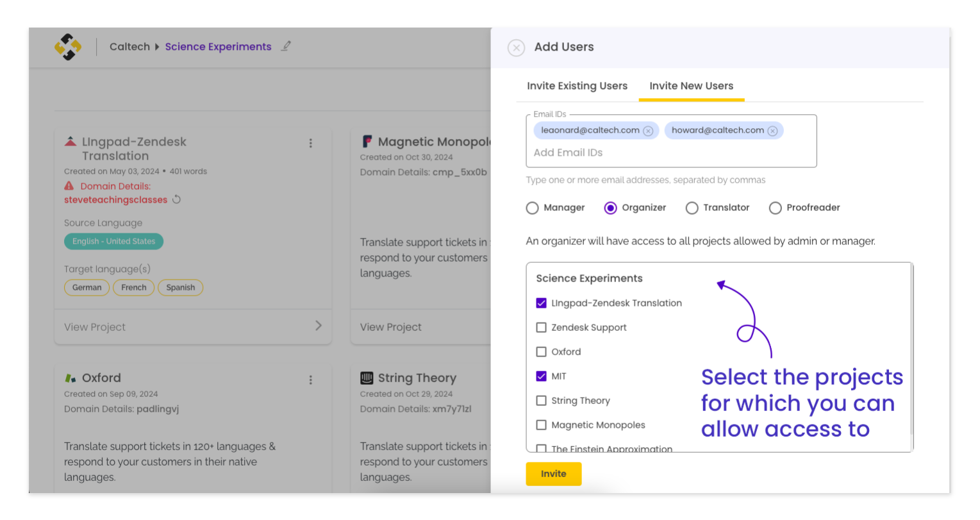Click the French target language tag
Screen dimensions: 980x520
pos(133,288)
